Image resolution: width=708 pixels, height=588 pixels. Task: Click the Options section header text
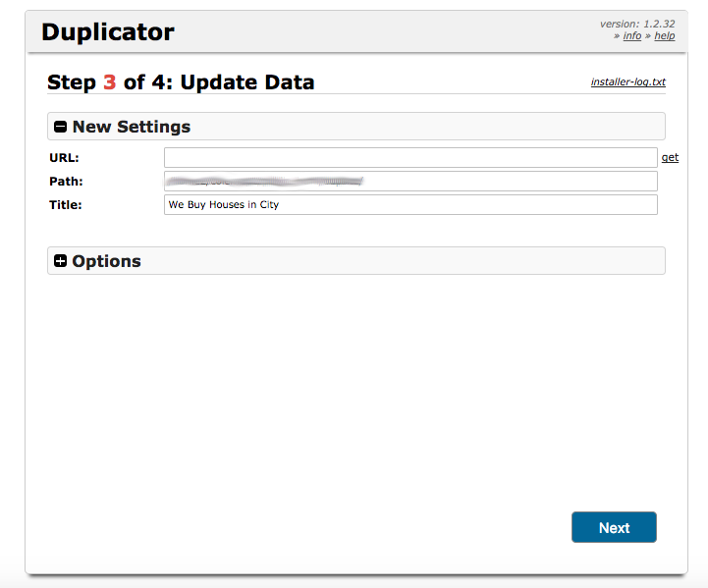pyautogui.click(x=106, y=261)
